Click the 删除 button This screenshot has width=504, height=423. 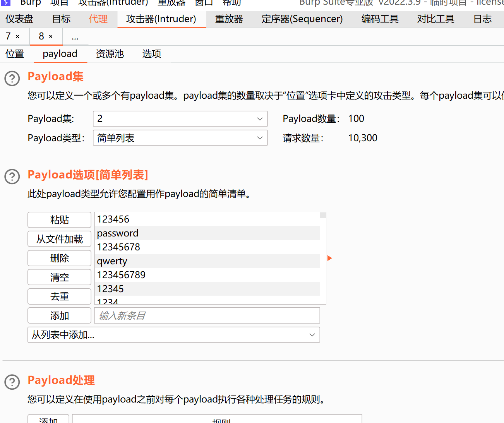[59, 258]
